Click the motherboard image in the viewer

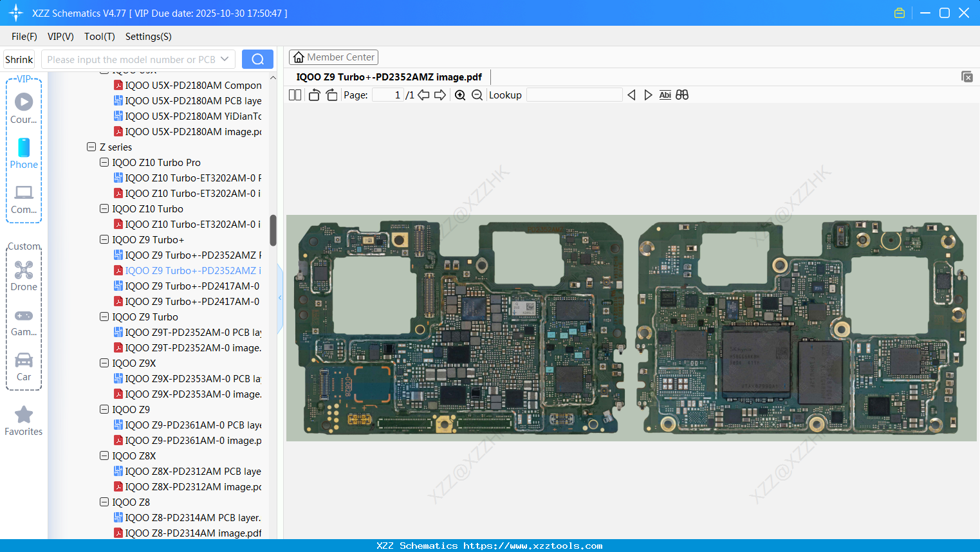click(631, 328)
